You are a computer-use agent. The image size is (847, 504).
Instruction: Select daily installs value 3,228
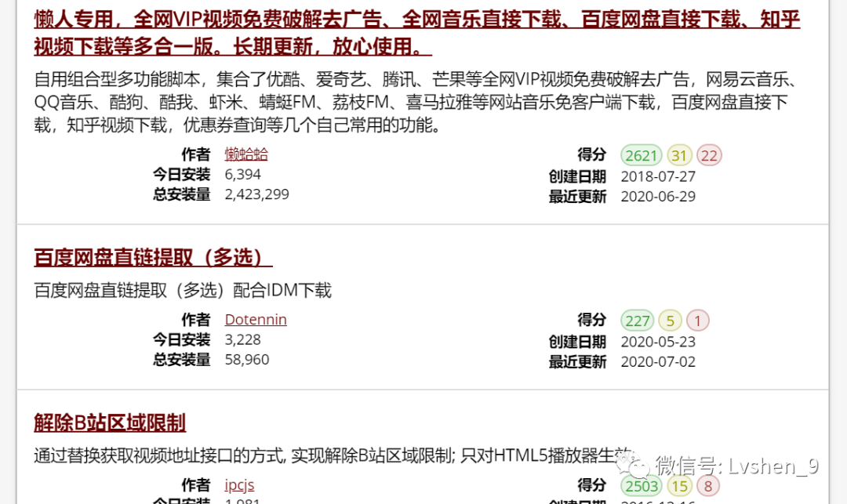[242, 339]
